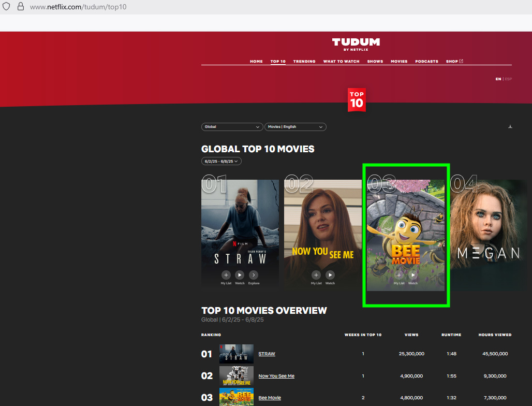532x406 pixels.
Task: Click the Runtime column header
Action: [x=451, y=335]
